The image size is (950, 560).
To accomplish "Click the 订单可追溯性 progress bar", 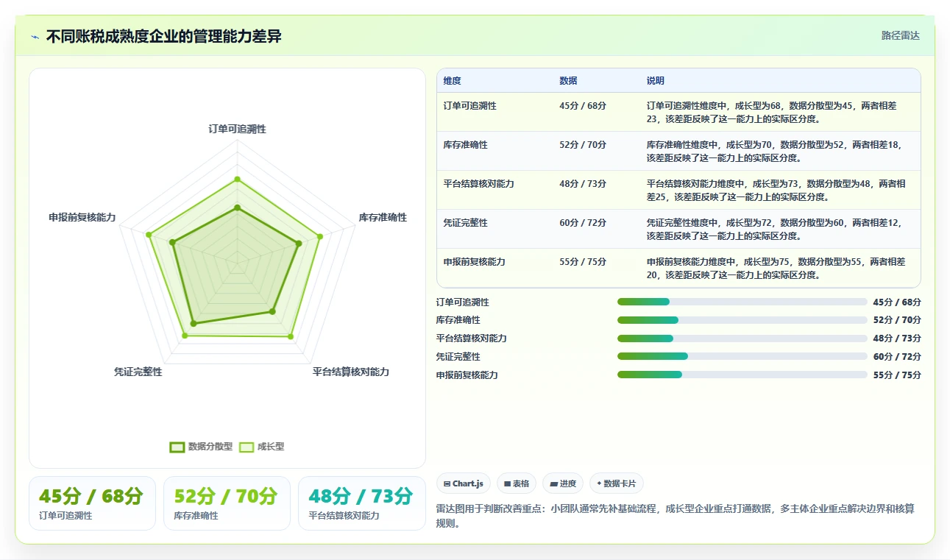I will pos(742,302).
